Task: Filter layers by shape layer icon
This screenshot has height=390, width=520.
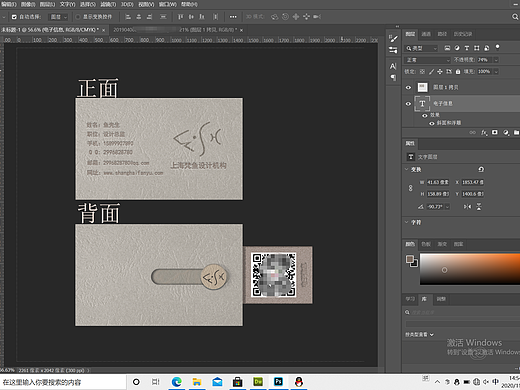Action: 477,48
